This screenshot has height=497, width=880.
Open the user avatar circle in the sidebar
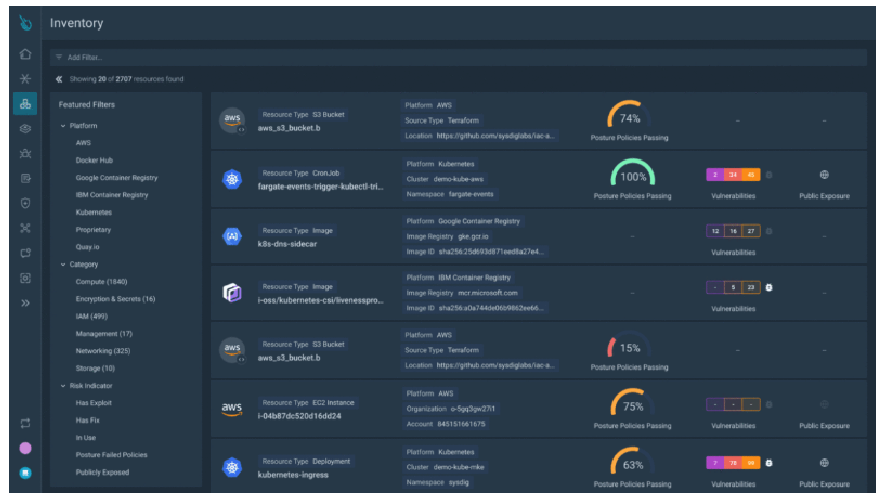pyautogui.click(x=25, y=448)
